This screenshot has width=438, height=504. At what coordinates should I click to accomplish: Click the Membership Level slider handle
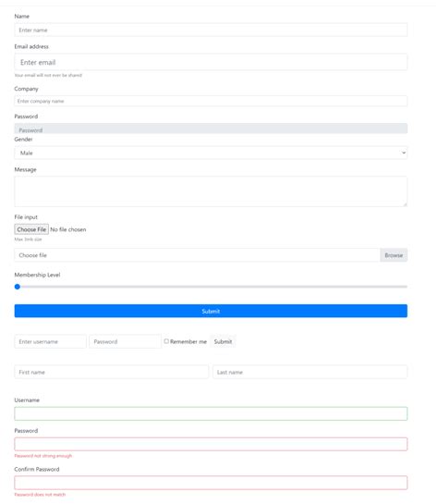coord(18,287)
